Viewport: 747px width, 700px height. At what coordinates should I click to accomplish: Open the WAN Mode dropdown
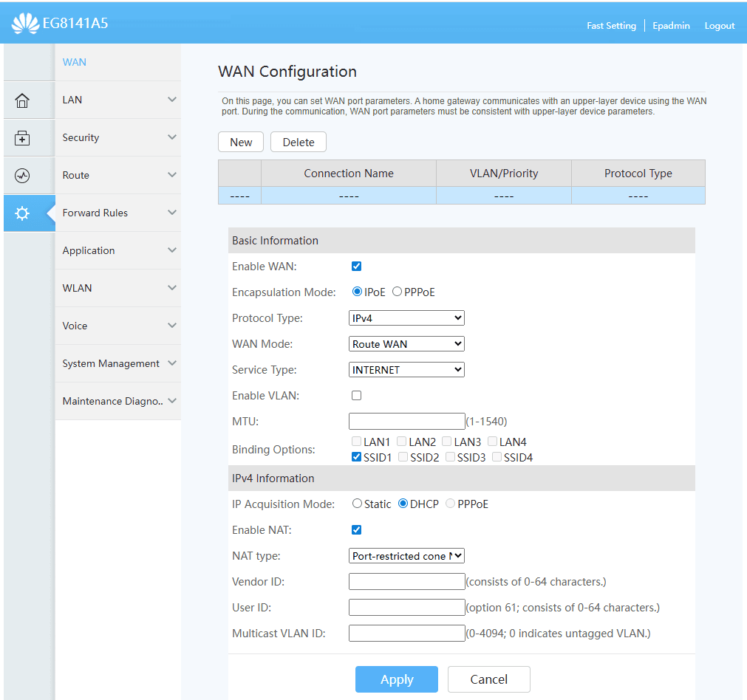coord(406,344)
